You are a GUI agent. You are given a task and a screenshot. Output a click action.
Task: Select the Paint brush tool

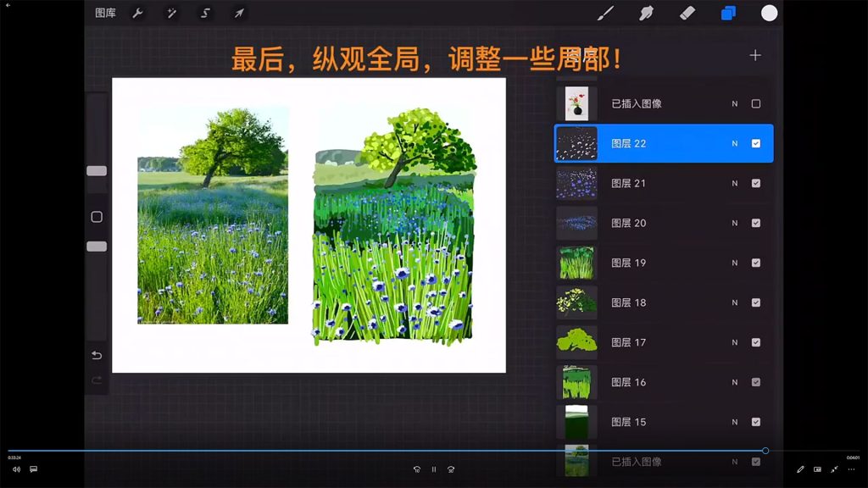605,13
